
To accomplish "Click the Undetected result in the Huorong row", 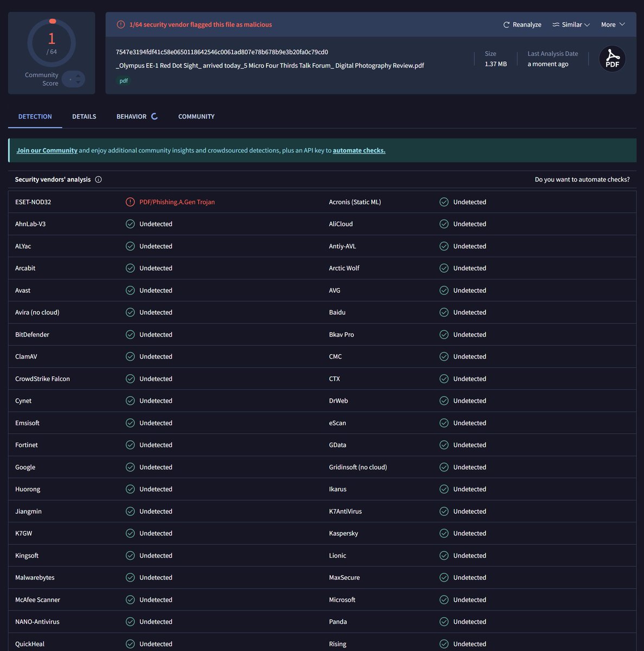I will (156, 489).
